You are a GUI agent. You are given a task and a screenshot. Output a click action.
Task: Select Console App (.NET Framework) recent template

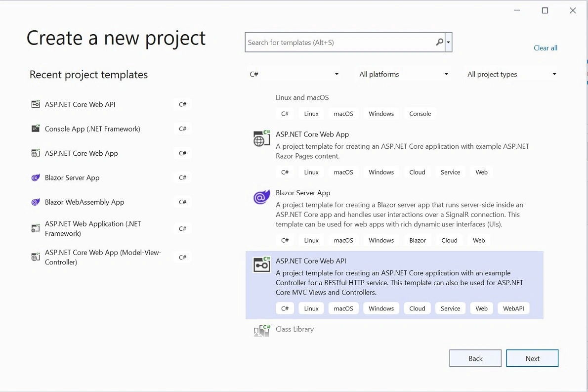tap(111, 129)
